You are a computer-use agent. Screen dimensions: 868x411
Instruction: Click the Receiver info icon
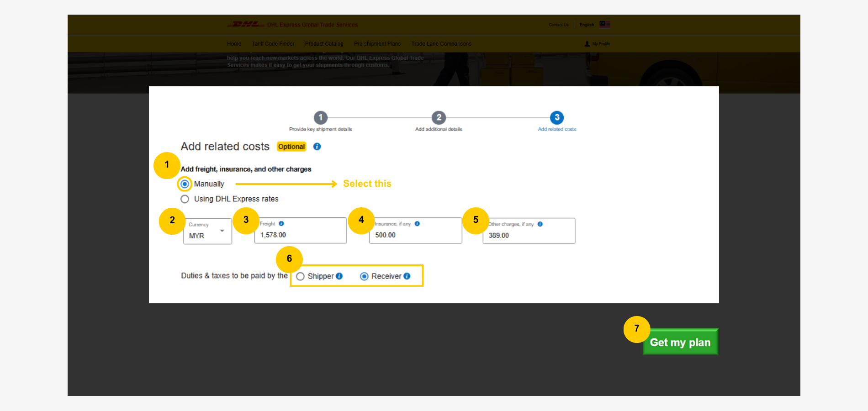[x=407, y=276]
